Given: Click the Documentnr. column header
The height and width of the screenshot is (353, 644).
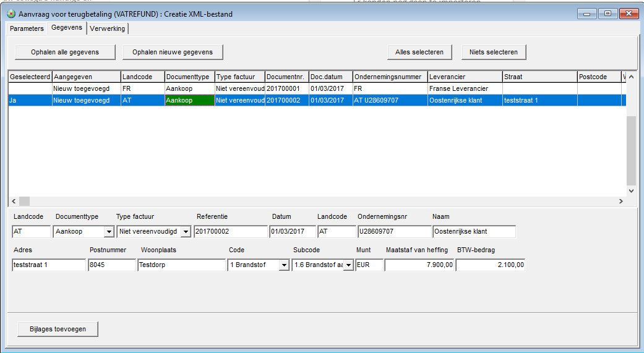Looking at the screenshot, I should 286,77.
